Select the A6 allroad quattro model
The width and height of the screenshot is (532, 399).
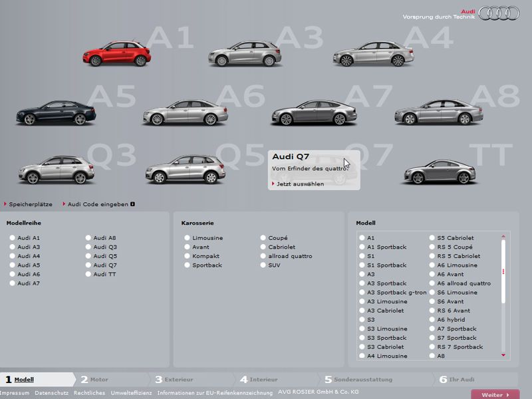tap(432, 283)
